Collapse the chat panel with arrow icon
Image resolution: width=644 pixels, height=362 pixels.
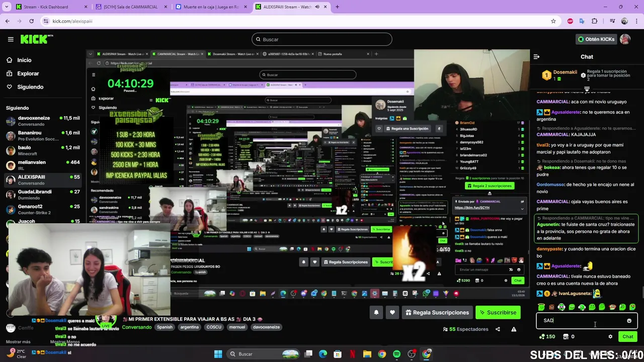536,57
